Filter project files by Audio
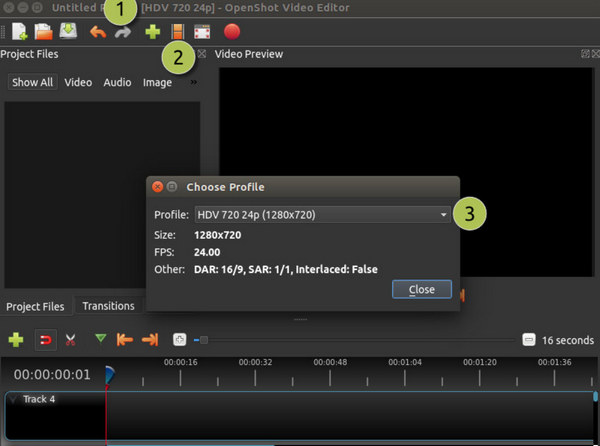 (117, 82)
